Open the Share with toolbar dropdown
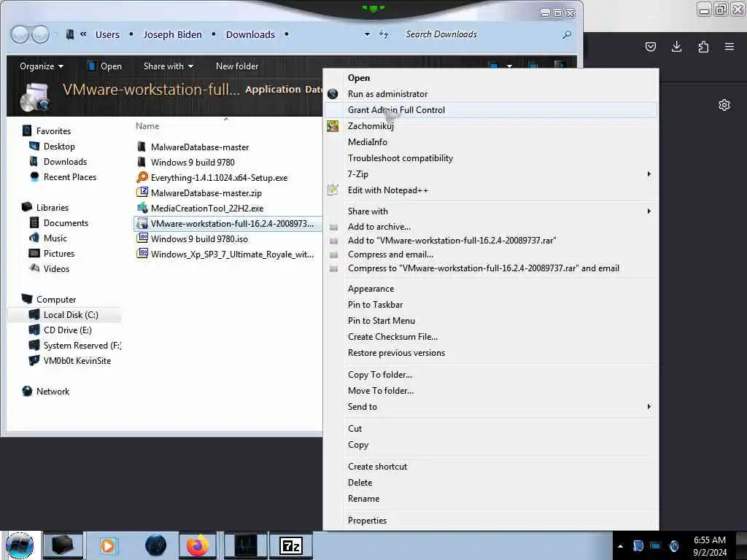Viewport: 747px width, 560px height. 169,66
